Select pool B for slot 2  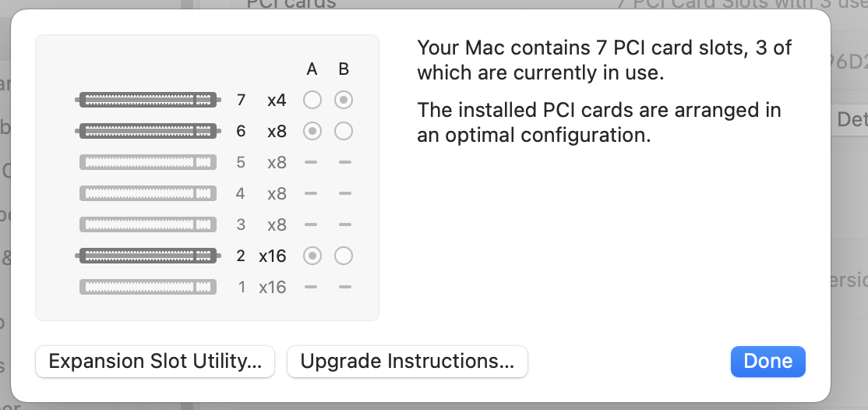pos(344,256)
